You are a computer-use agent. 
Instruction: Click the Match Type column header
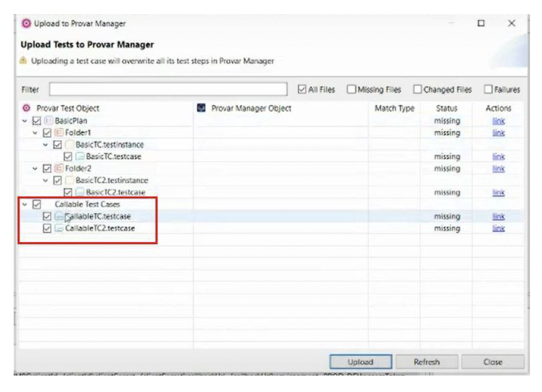394,109
